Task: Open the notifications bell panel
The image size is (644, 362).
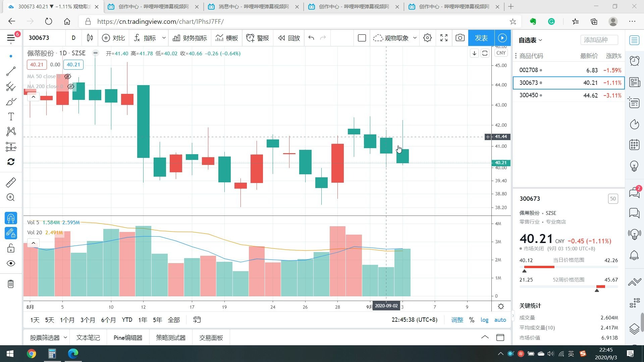Action: click(634, 255)
